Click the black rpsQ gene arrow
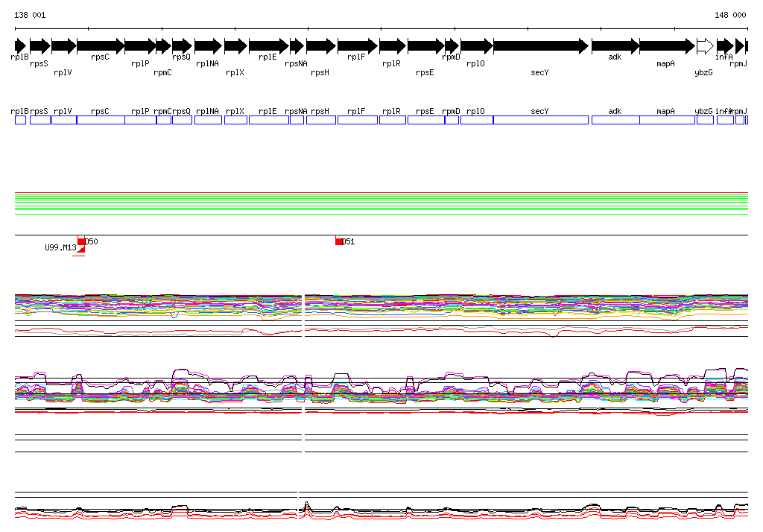Screen dimensions: 763x532 coord(183,46)
